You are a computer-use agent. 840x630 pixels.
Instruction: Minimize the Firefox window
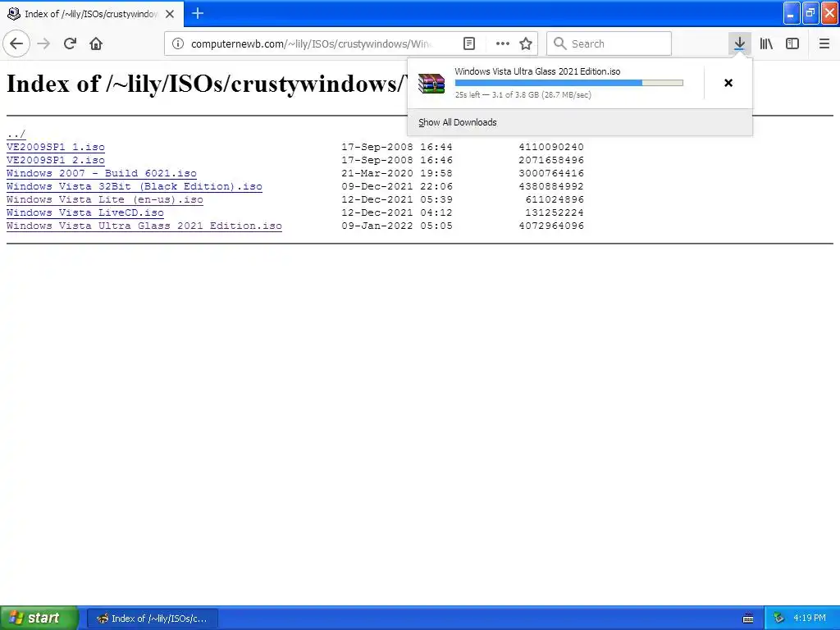pos(792,13)
